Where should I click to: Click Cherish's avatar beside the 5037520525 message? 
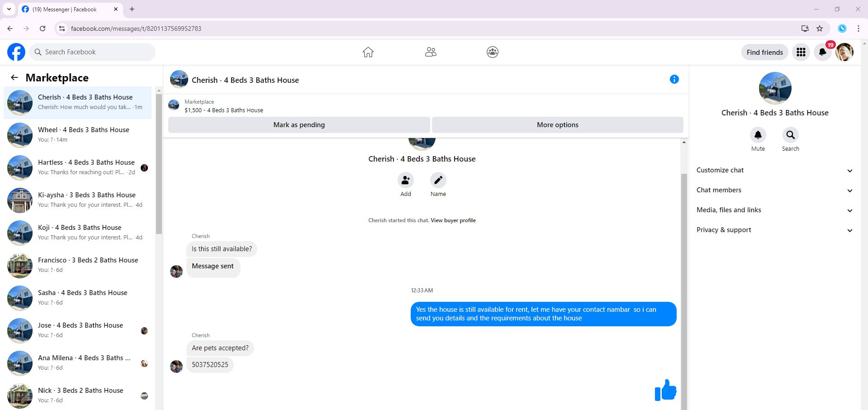[x=176, y=366]
